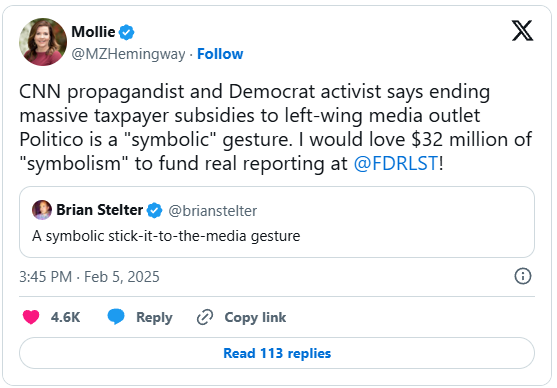Click the blue reply bubble icon
Screen dimensions: 557x388
pyautogui.click(x=116, y=317)
